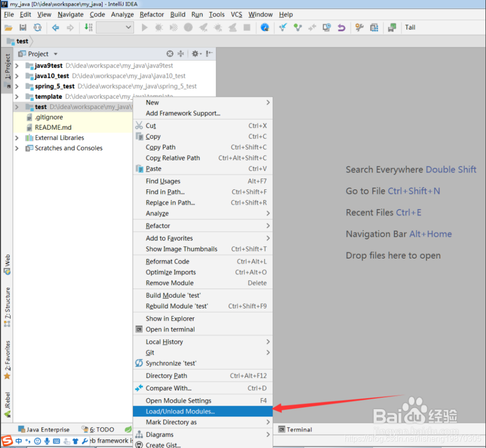Choose Find in Path... entry
Viewport: 486px width, 448px height.
pos(203,192)
